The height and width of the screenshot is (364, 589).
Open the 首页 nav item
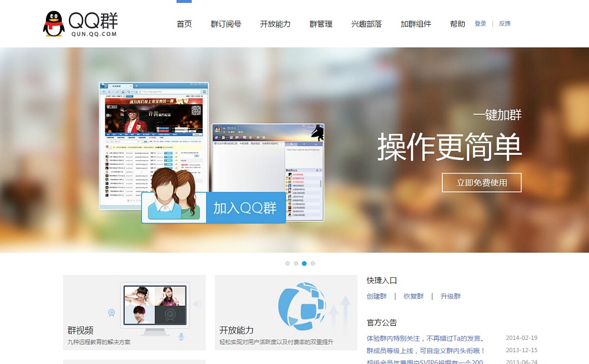[184, 24]
